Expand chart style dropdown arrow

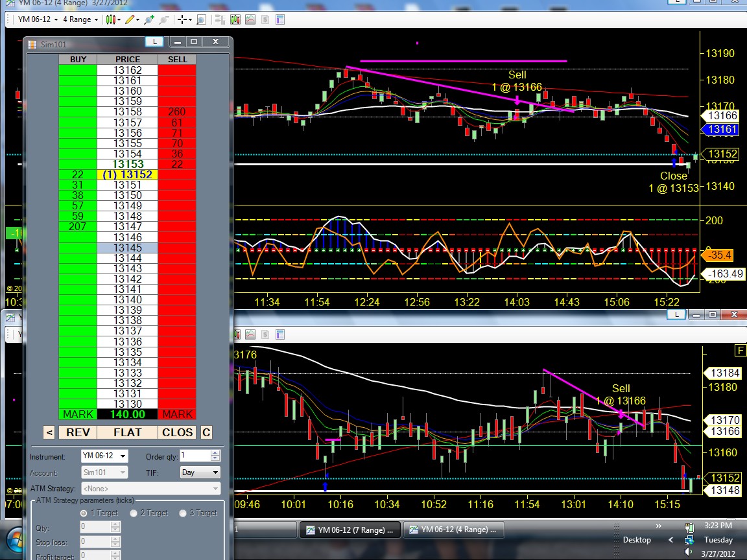point(119,19)
